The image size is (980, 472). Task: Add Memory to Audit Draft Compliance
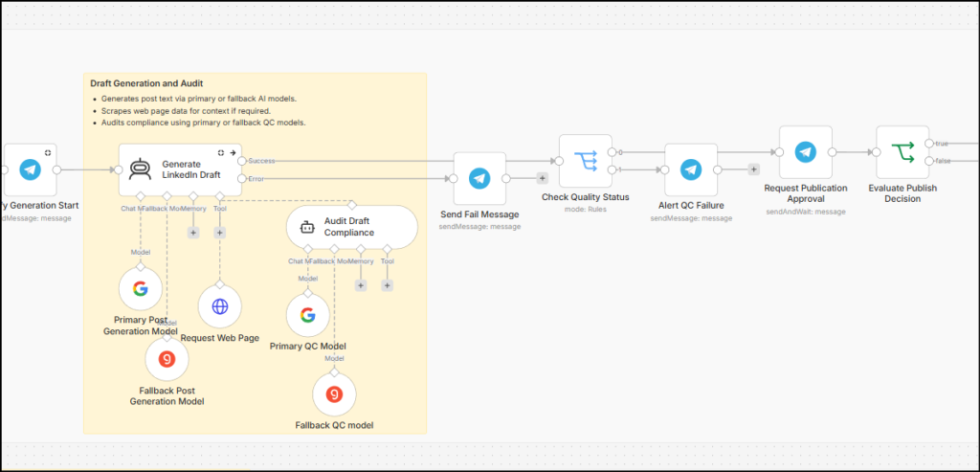click(361, 285)
